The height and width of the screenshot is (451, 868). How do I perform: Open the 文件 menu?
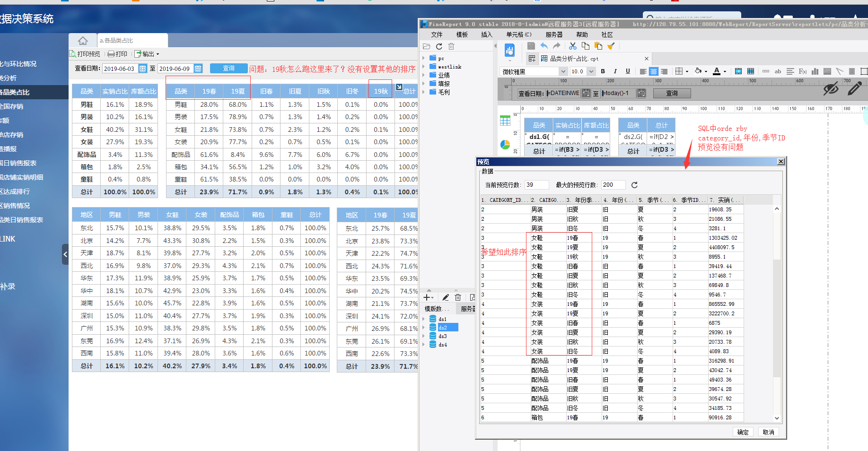pos(437,35)
